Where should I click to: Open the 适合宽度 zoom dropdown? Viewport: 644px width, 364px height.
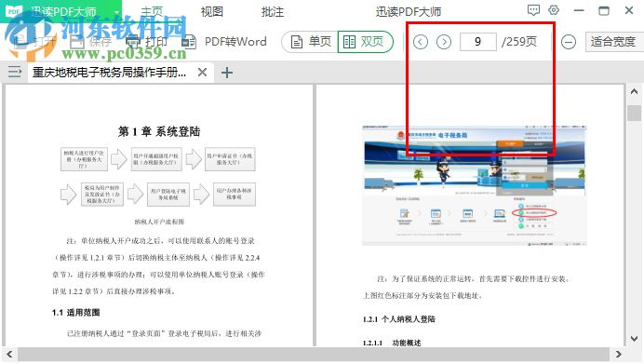pos(614,42)
